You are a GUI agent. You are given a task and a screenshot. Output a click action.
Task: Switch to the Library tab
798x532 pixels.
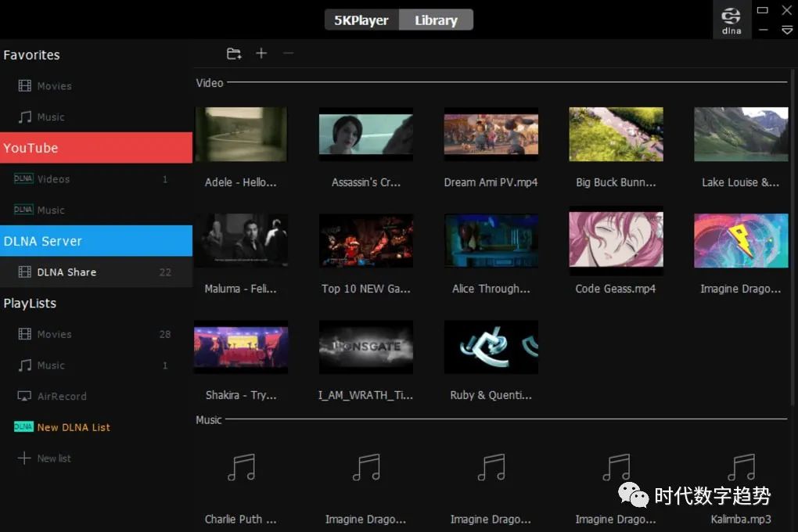pos(436,20)
